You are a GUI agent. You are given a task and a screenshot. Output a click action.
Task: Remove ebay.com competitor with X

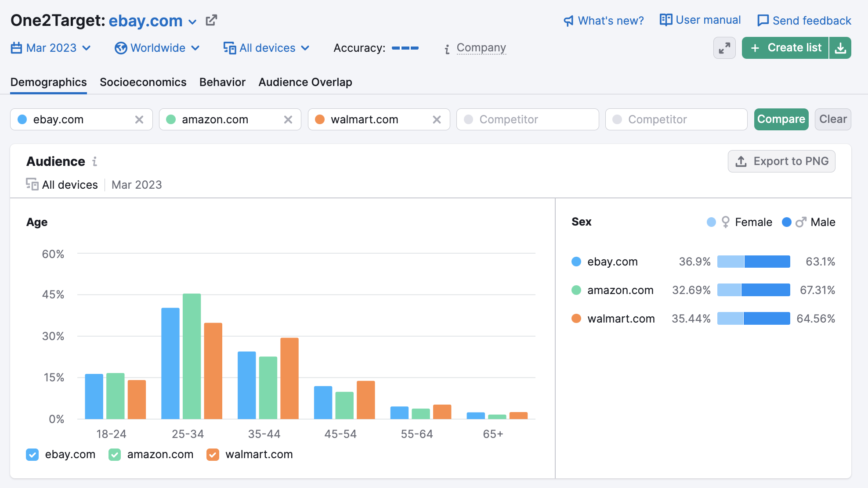139,119
